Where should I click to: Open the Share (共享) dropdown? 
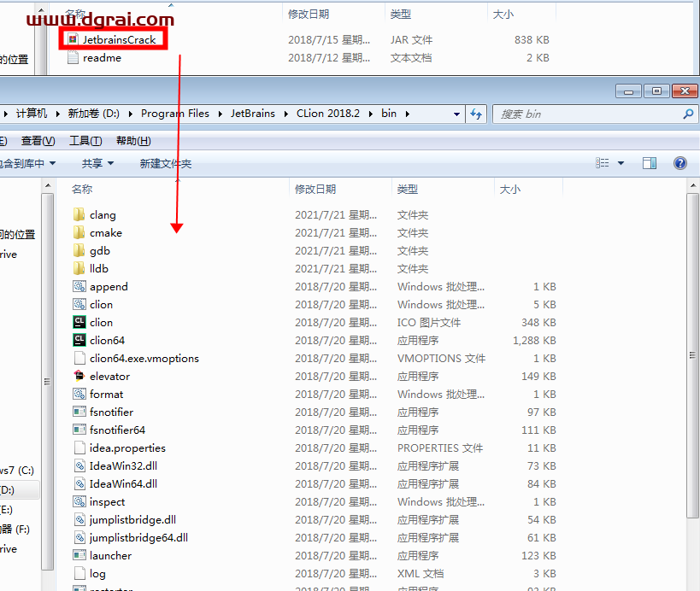click(97, 163)
